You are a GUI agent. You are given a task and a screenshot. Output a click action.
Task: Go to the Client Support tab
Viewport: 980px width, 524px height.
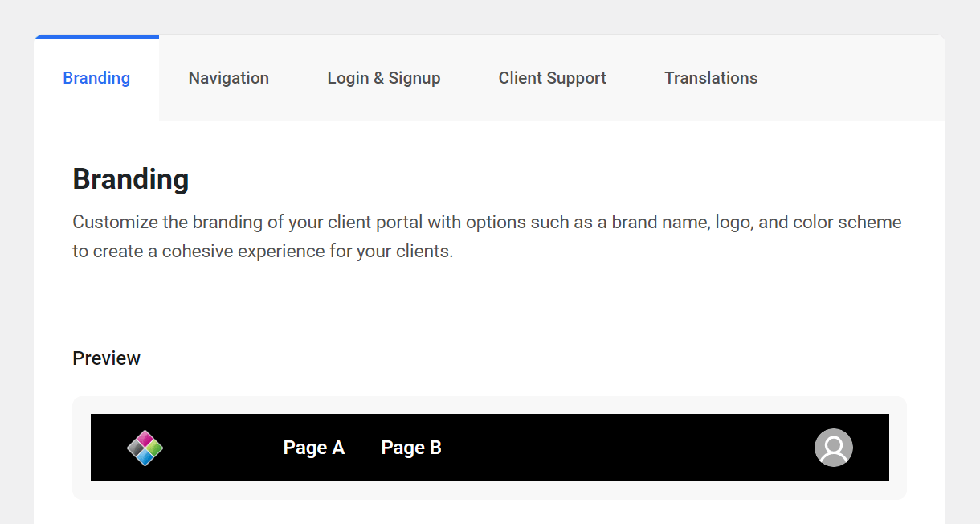553,78
